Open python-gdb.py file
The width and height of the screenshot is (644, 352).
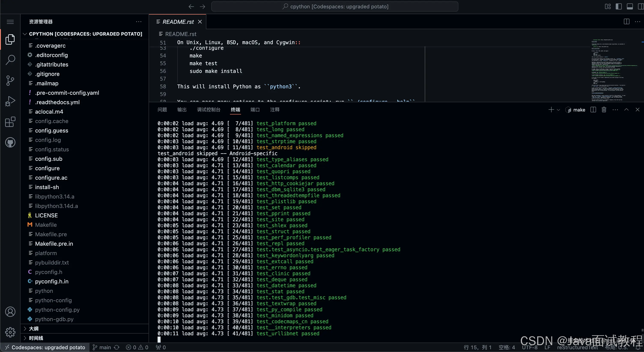(85, 319)
